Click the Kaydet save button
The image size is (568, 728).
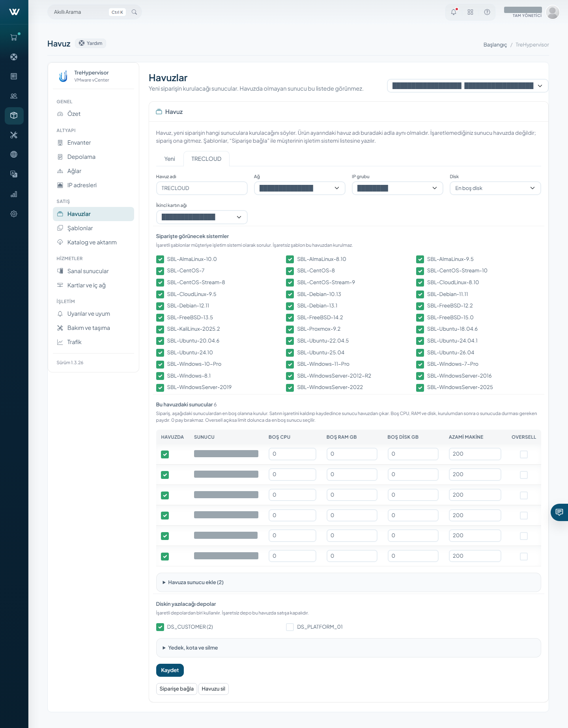170,670
